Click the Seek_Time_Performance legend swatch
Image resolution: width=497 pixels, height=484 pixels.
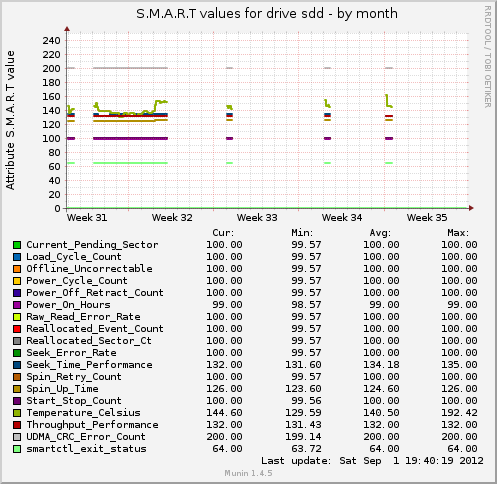click(17, 365)
